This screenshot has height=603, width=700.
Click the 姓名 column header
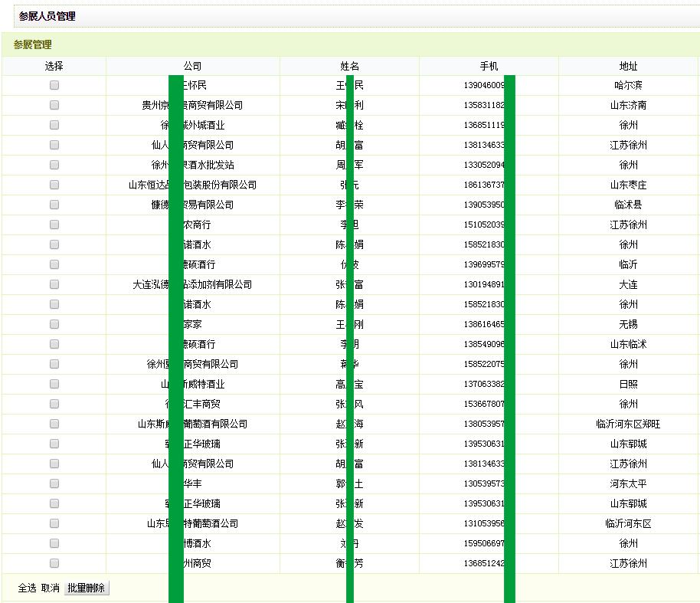pos(350,67)
